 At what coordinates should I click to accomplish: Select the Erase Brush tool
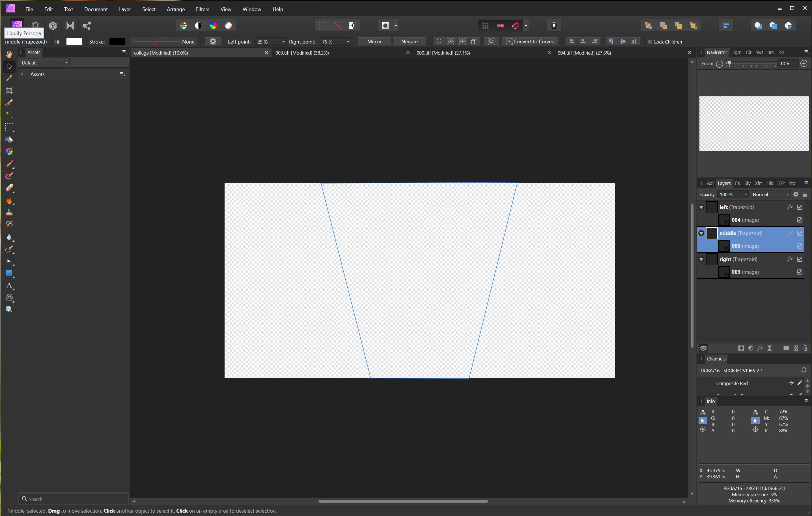click(9, 188)
